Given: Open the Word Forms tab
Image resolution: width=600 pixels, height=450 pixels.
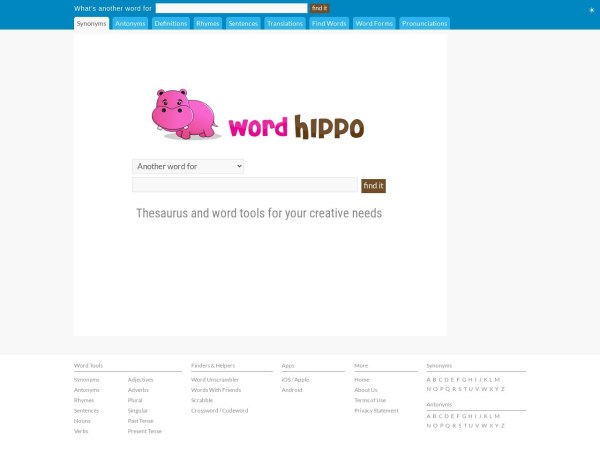Looking at the screenshot, I should tap(374, 23).
